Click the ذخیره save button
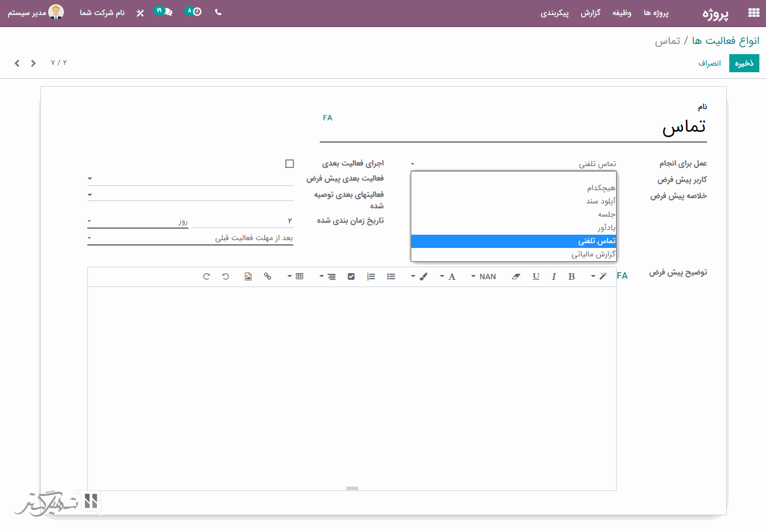The width and height of the screenshot is (766, 532). click(744, 63)
